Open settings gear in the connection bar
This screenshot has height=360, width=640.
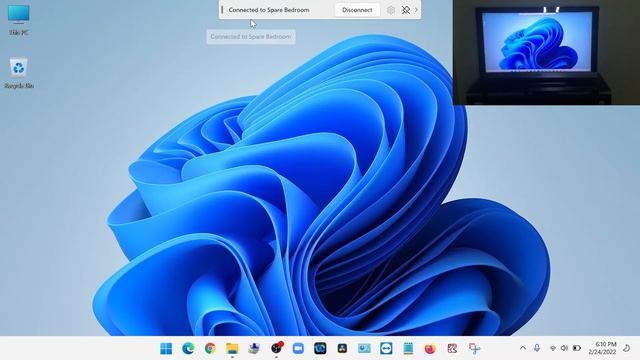[x=391, y=10]
